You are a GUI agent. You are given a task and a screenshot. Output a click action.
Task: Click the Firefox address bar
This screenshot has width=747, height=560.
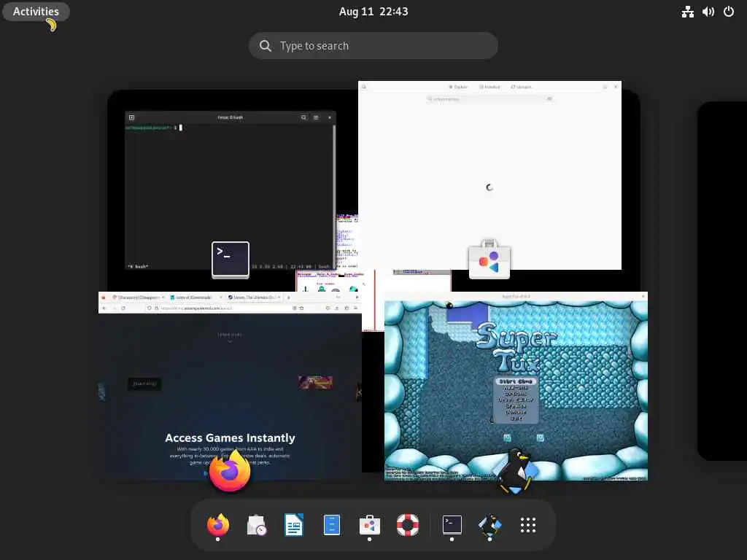(224, 308)
